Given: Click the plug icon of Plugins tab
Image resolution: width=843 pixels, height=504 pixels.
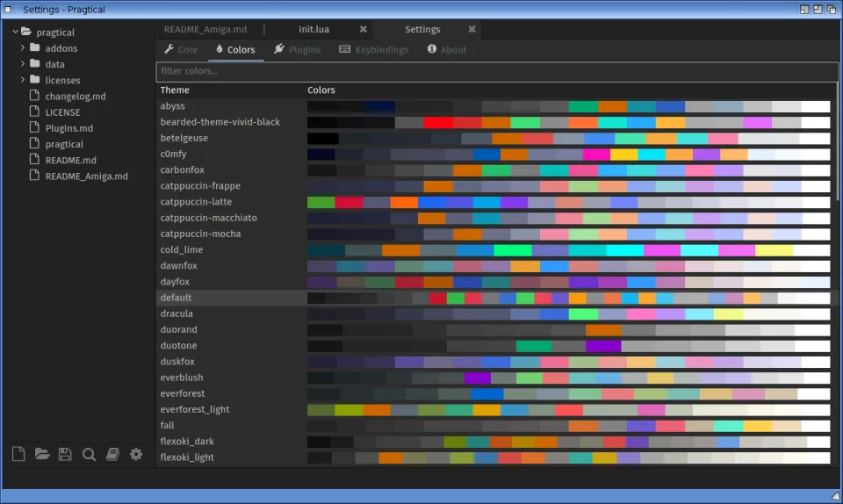Looking at the screenshot, I should 279,49.
